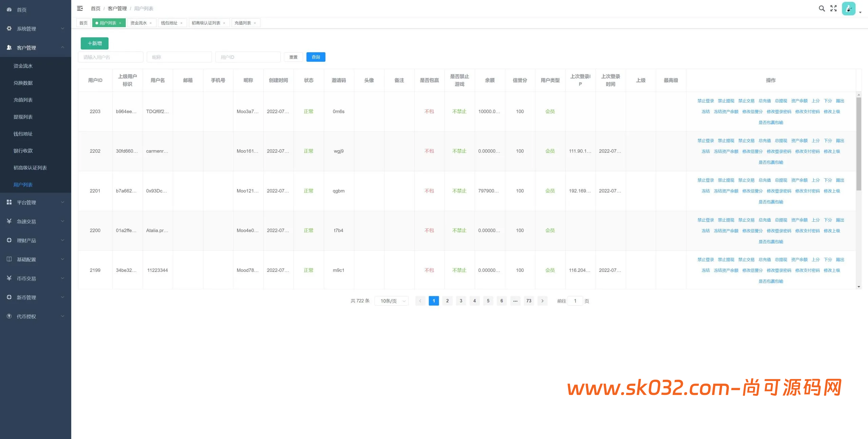This screenshot has width=868, height=439.
Task: Open the search magnifier icon
Action: click(x=822, y=8)
